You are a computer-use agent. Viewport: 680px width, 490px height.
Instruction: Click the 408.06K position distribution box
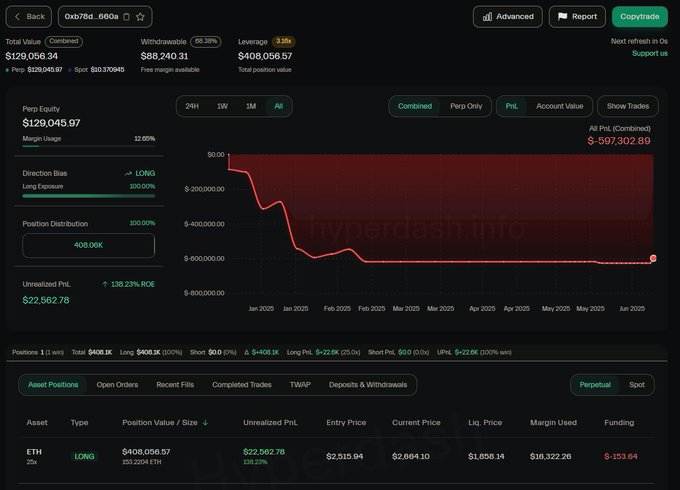tap(88, 245)
